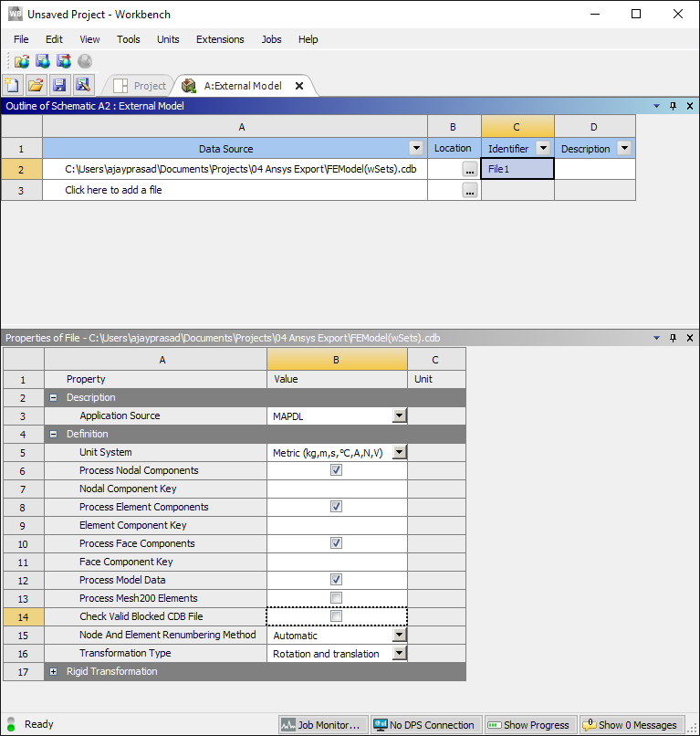The width and height of the screenshot is (700, 736).
Task: Expand the Rigid Transformation group
Action: click(x=54, y=672)
